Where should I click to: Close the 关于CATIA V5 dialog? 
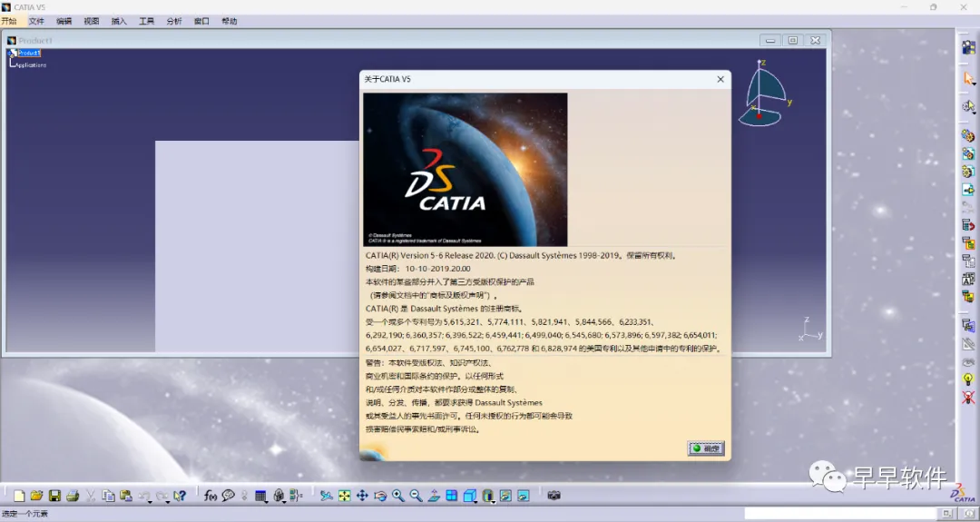[x=720, y=79]
